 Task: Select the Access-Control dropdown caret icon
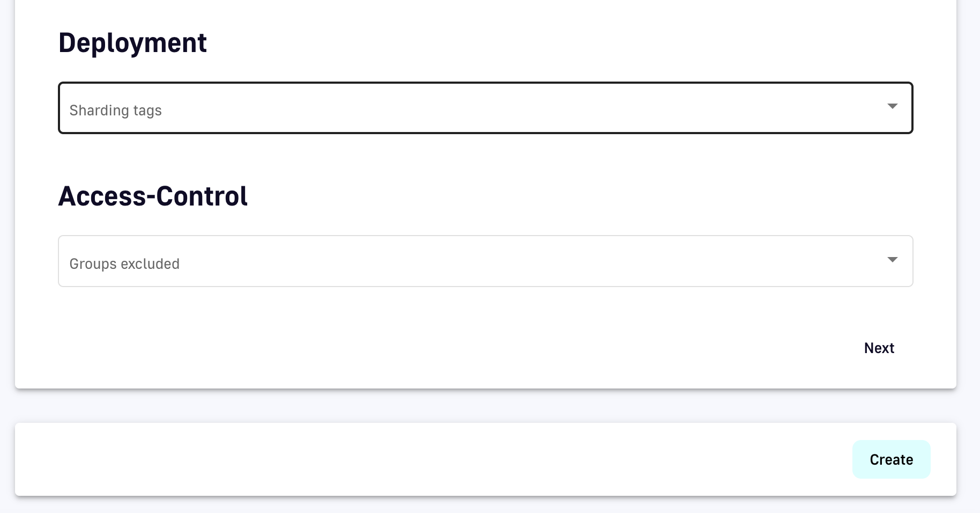892,260
